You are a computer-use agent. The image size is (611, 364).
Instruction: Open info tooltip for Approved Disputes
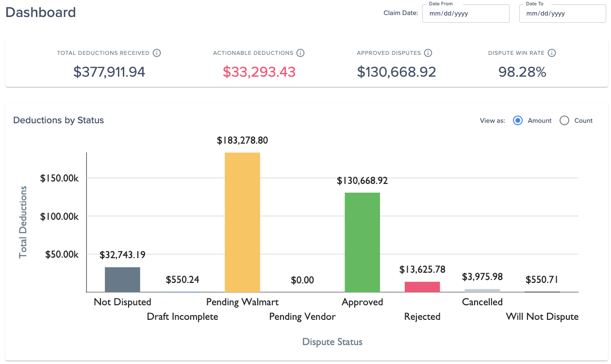(428, 53)
